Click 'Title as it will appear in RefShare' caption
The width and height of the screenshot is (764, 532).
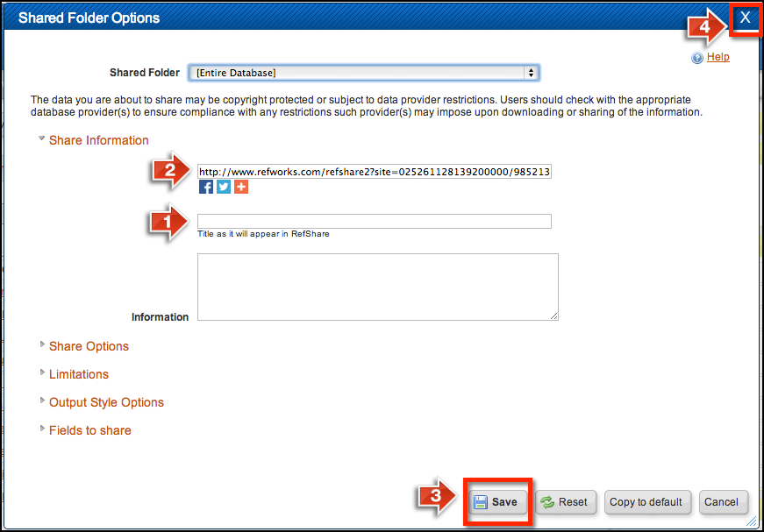(263, 234)
